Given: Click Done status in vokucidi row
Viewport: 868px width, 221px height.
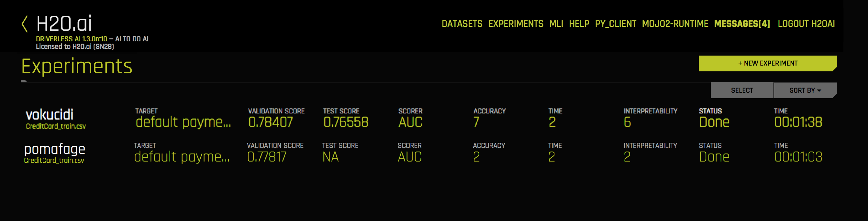Looking at the screenshot, I should point(714,122).
